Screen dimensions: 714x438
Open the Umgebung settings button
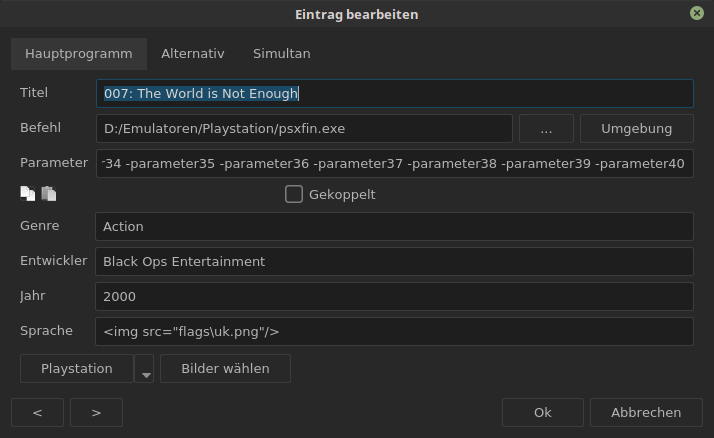click(636, 128)
